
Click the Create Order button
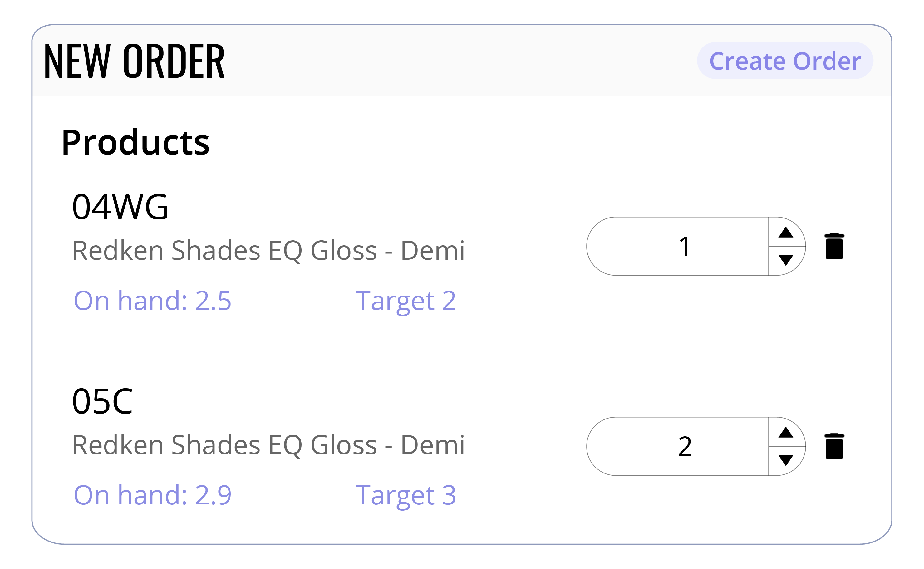point(784,61)
